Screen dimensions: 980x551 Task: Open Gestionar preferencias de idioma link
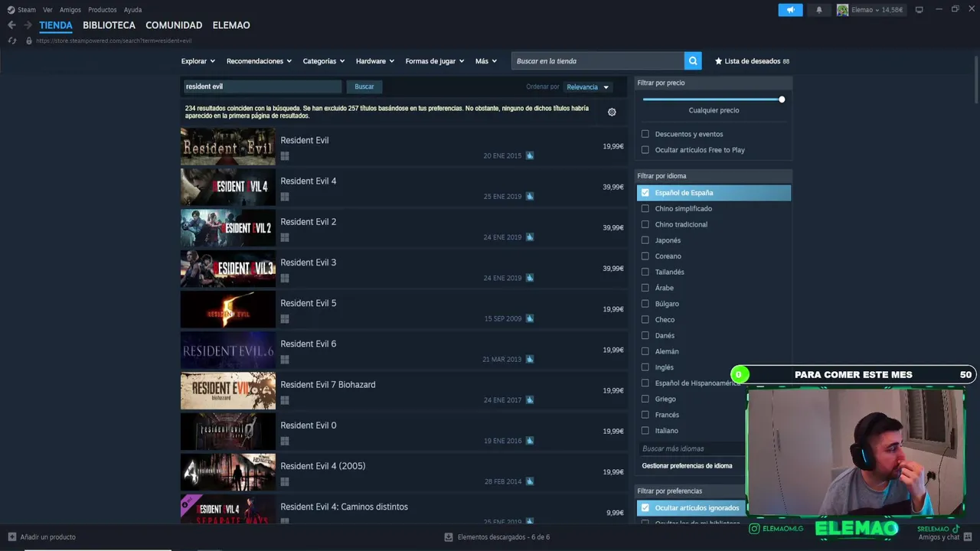[687, 466]
